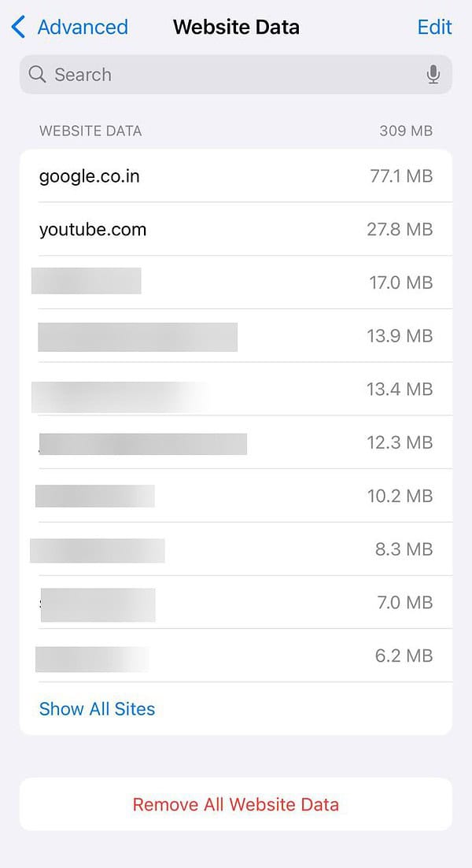Tap the entry using 10.2 MB

(x=236, y=496)
